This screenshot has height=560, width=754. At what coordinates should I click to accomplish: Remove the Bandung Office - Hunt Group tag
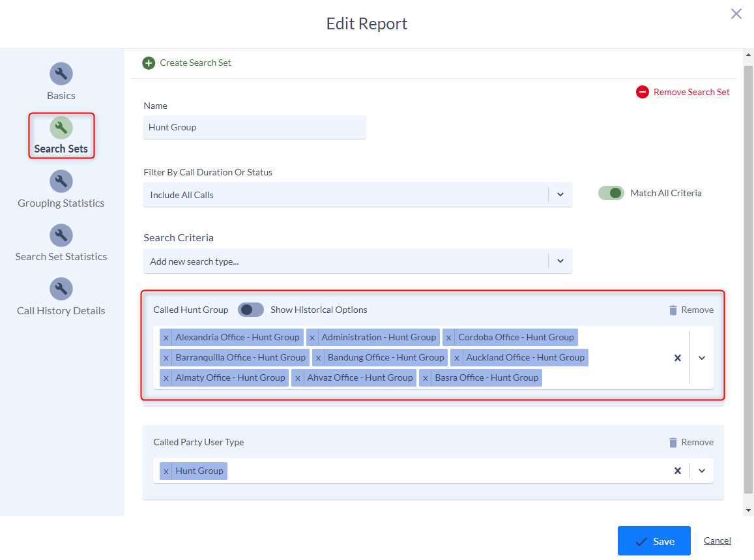click(318, 357)
